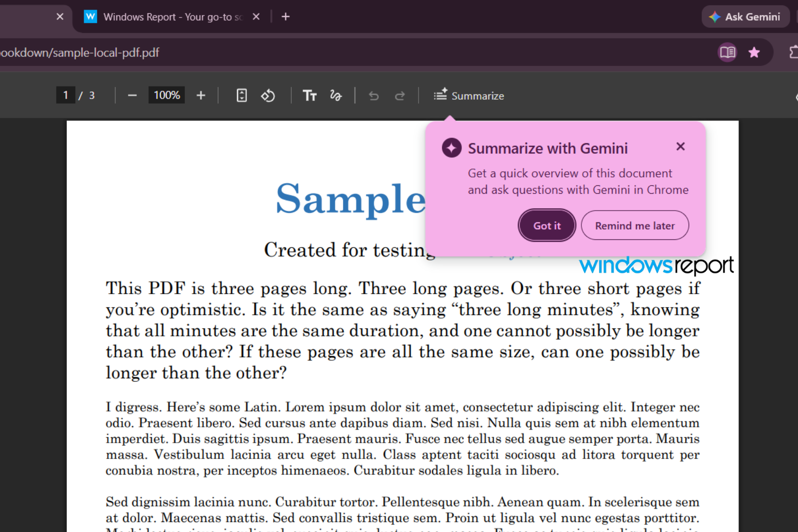Select the draw annotation tool icon
The height and width of the screenshot is (532, 798).
coord(336,96)
